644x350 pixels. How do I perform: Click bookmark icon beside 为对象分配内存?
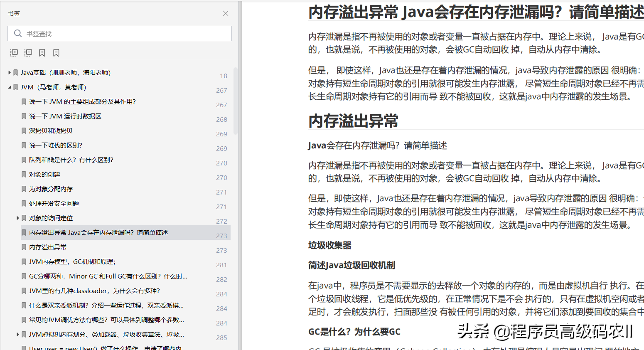[24, 189]
